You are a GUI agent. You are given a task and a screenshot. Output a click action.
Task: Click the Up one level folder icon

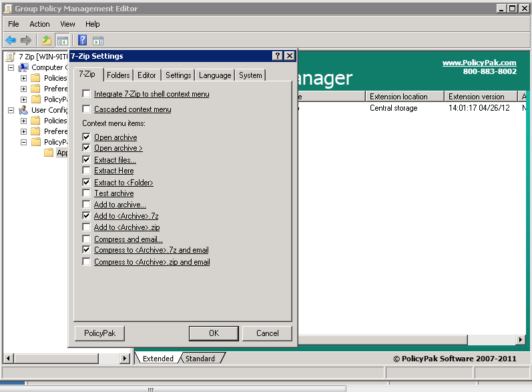point(47,41)
